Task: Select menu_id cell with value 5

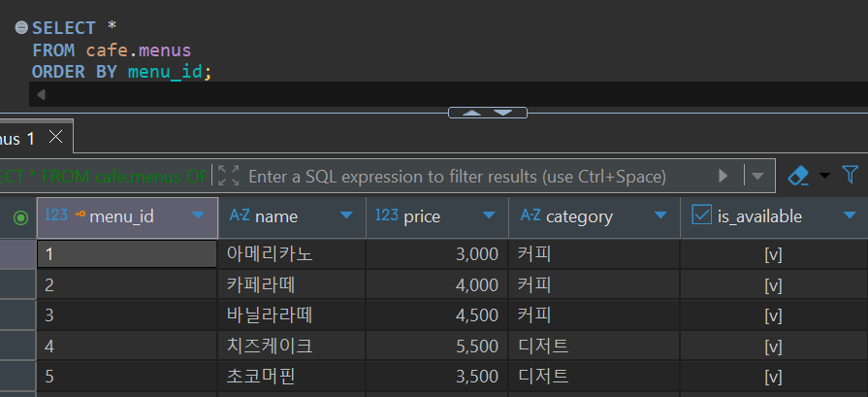Action: point(127,377)
